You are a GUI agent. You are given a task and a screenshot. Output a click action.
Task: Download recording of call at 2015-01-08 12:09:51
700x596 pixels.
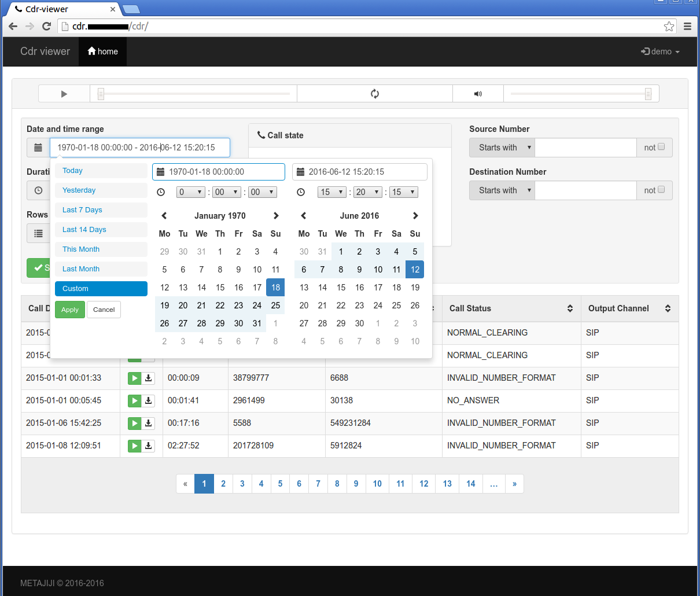tap(149, 446)
